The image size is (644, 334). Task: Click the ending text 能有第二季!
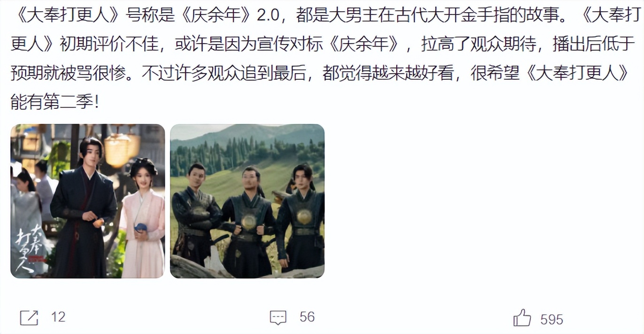pyautogui.click(x=55, y=102)
